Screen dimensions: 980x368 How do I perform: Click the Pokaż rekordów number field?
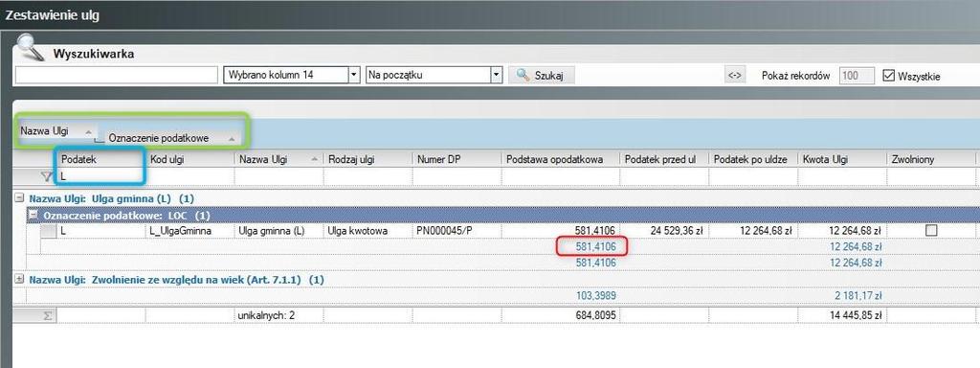pyautogui.click(x=857, y=76)
